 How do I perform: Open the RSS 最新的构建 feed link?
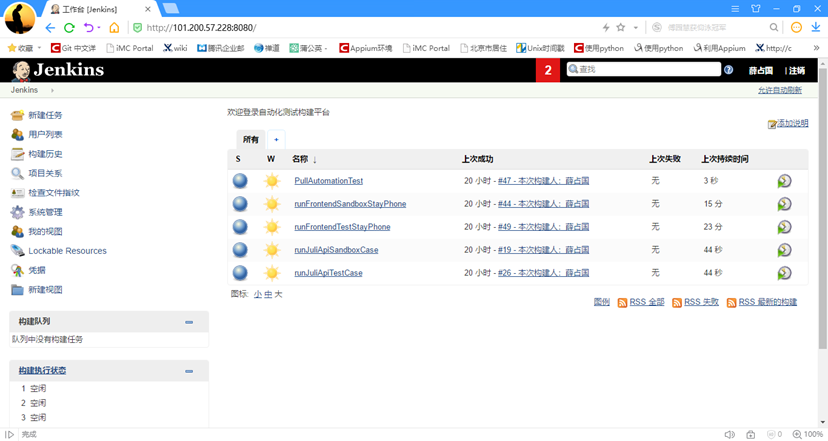(768, 302)
